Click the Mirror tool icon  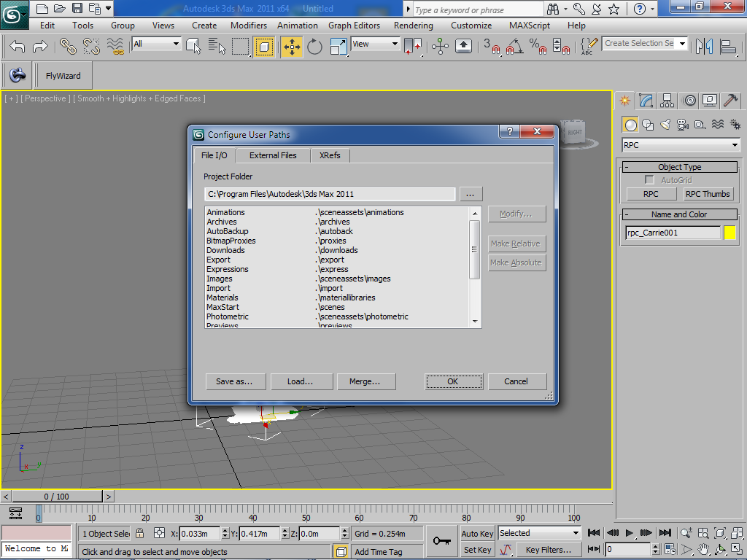pyautogui.click(x=704, y=47)
